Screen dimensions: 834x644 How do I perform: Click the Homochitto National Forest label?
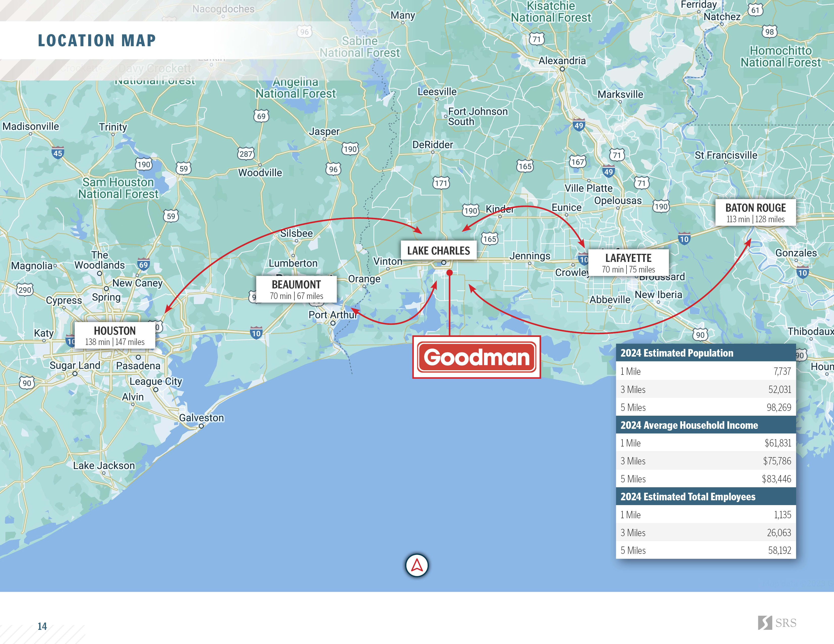780,56
